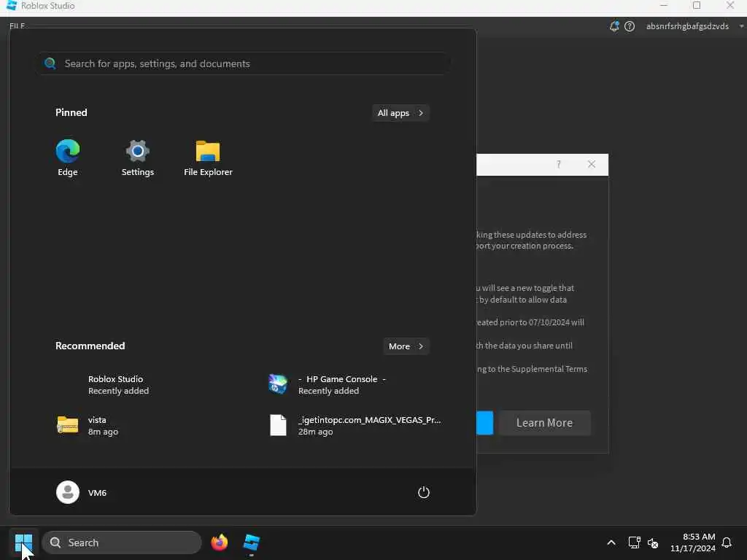
Task: Open the absnrfsrhgbafgsdzvds account dropdown
Action: click(694, 26)
